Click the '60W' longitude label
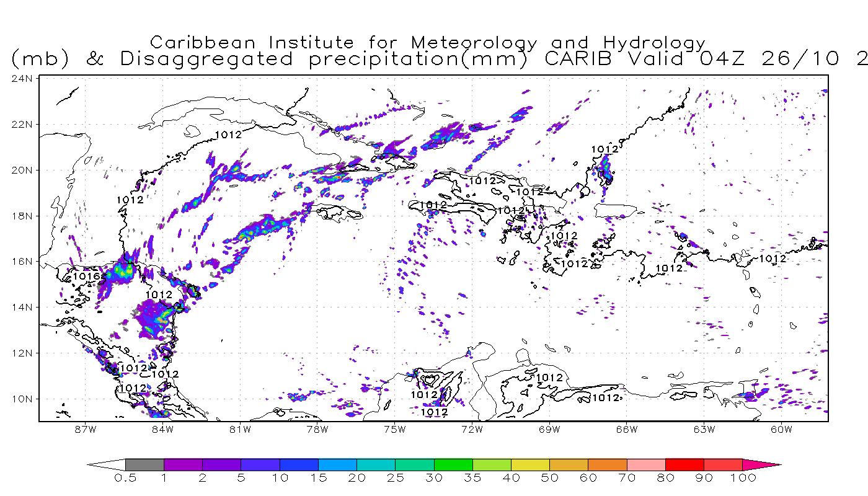The image size is (868, 496). [x=782, y=430]
